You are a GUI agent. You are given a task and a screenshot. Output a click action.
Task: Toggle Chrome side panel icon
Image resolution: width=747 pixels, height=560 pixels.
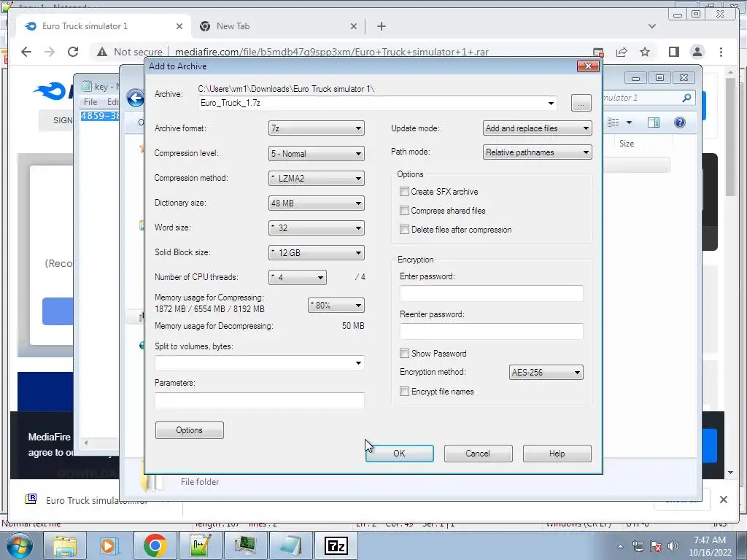(x=673, y=52)
